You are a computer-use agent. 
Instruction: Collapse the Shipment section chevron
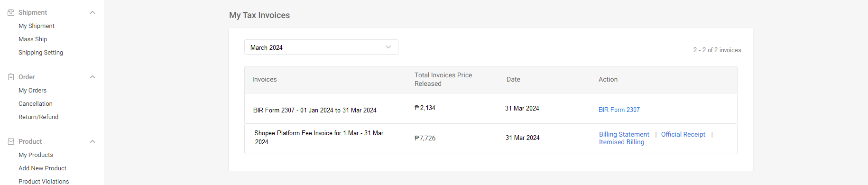click(92, 12)
